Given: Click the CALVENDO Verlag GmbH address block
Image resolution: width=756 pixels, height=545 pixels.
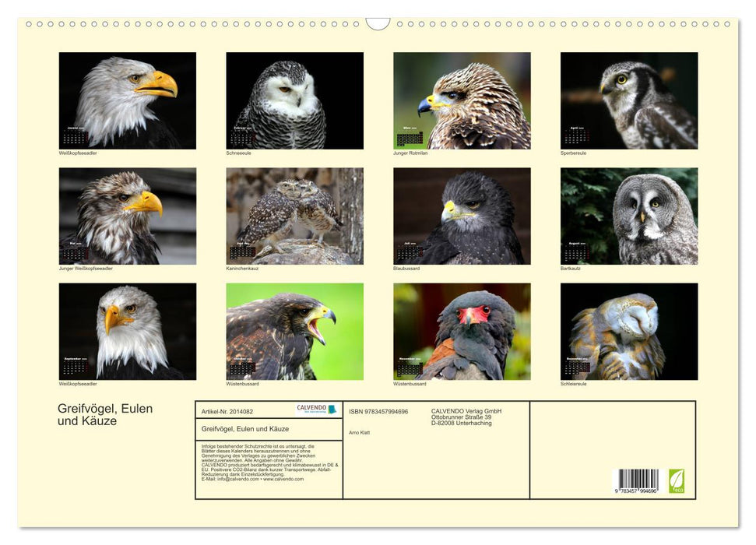Looking at the screenshot, I should [x=466, y=416].
